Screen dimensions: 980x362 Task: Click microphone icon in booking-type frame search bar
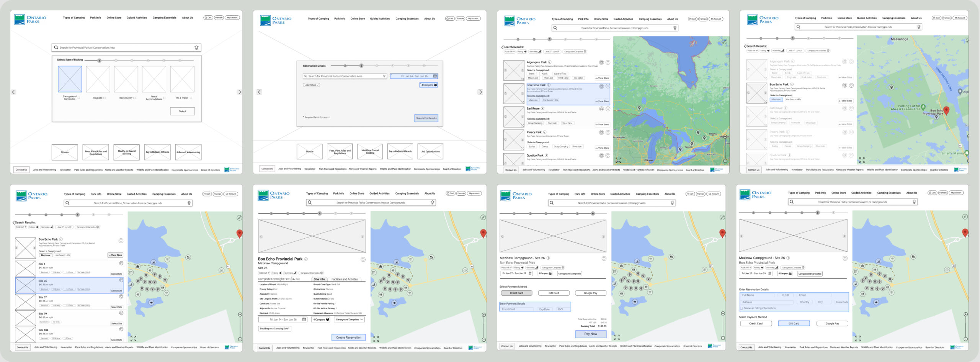tap(196, 48)
